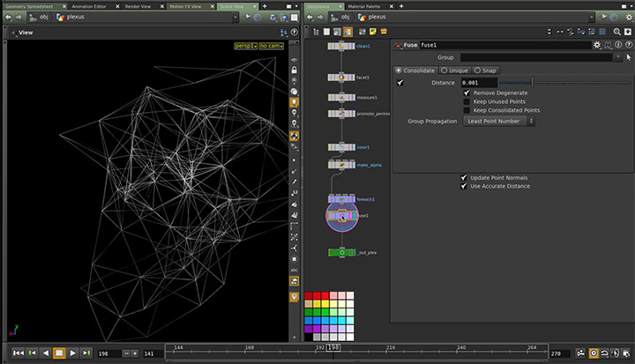
Task: Select the _out_plex output node
Action: [342, 253]
